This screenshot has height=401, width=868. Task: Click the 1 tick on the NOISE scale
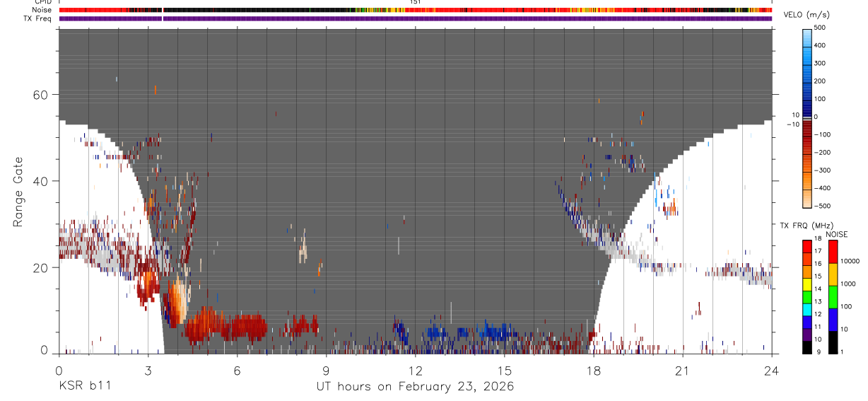coord(843,351)
